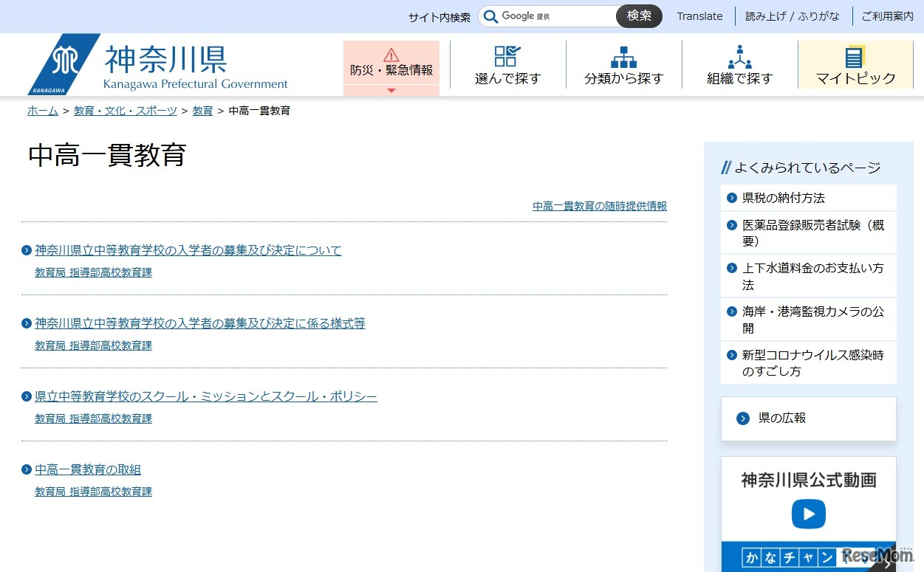
Task: Expand the 防災・緊急情報 dropdown arrow
Action: click(391, 91)
